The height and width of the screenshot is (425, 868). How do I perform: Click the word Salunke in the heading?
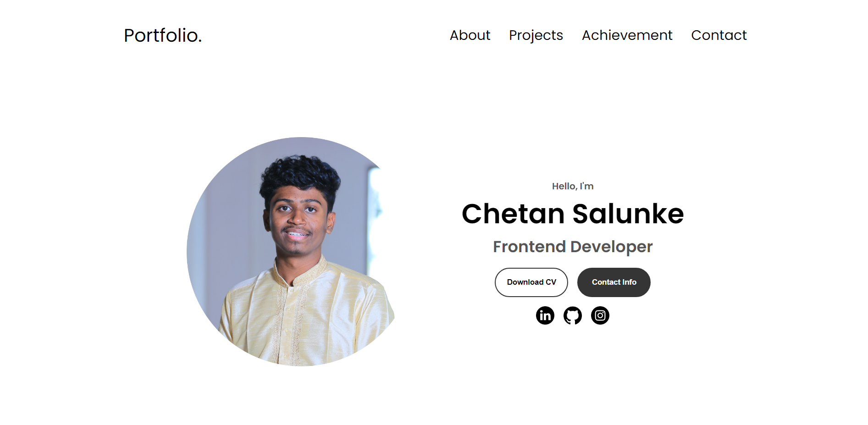tap(628, 214)
